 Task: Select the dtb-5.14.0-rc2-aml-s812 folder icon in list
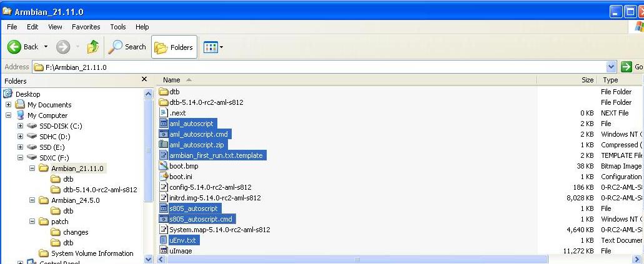point(164,102)
